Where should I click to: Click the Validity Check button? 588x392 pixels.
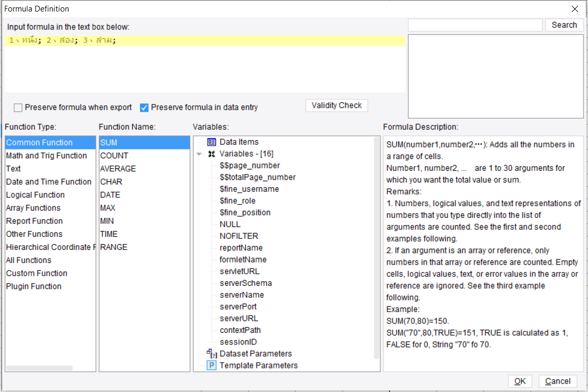[336, 105]
